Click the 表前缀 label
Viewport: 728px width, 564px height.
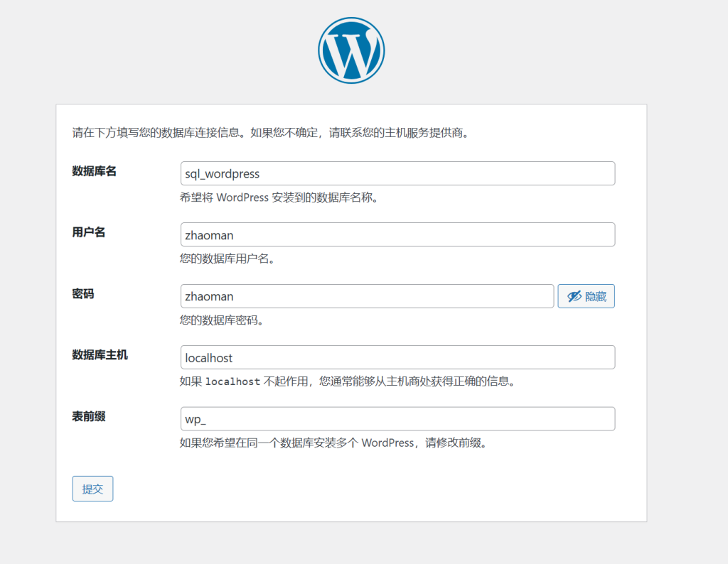click(89, 416)
